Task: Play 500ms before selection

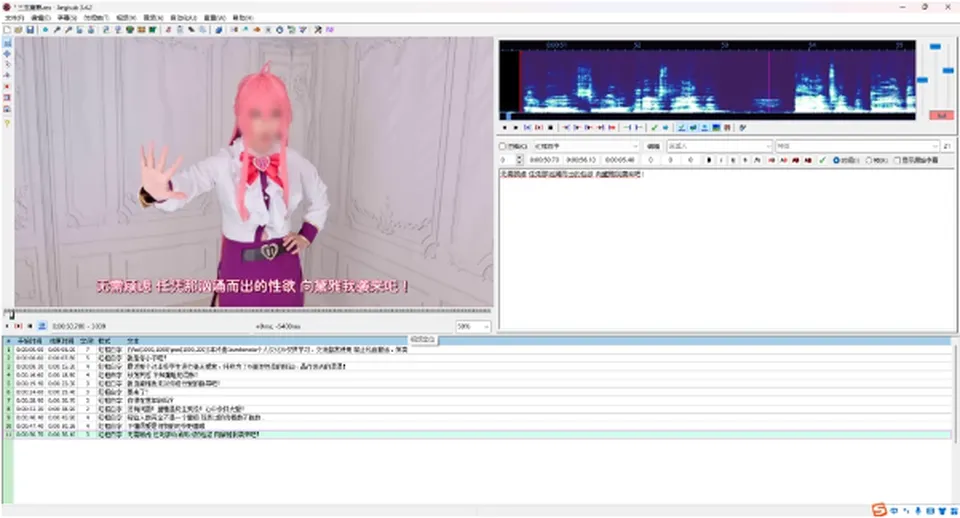Action: (x=566, y=127)
